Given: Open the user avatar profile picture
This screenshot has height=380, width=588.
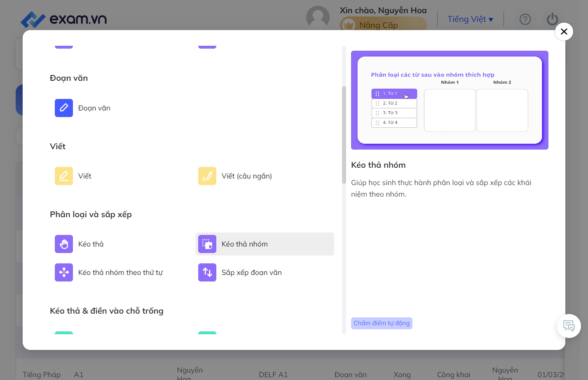Looking at the screenshot, I should (x=318, y=18).
